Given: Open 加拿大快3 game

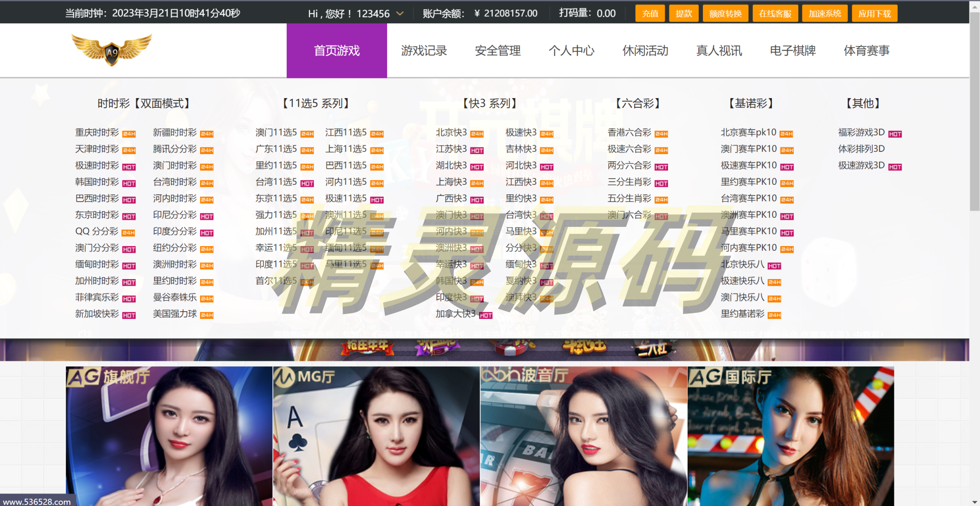Looking at the screenshot, I should [456, 314].
